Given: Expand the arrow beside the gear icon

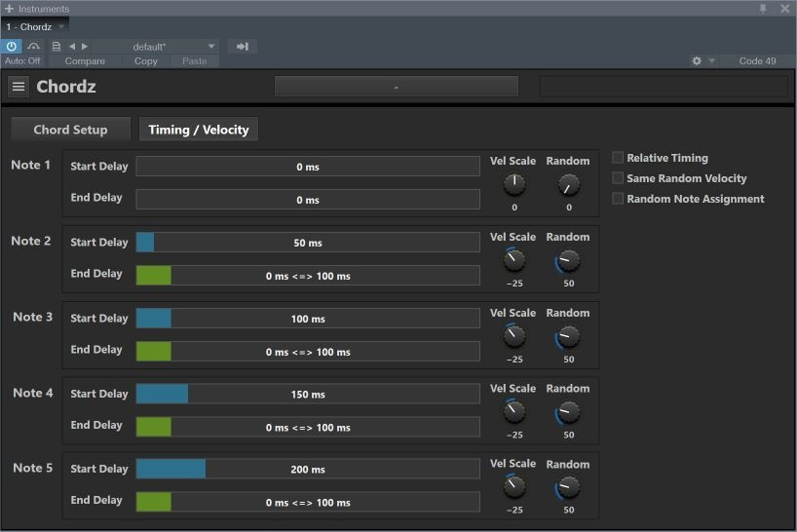Looking at the screenshot, I should tap(711, 61).
